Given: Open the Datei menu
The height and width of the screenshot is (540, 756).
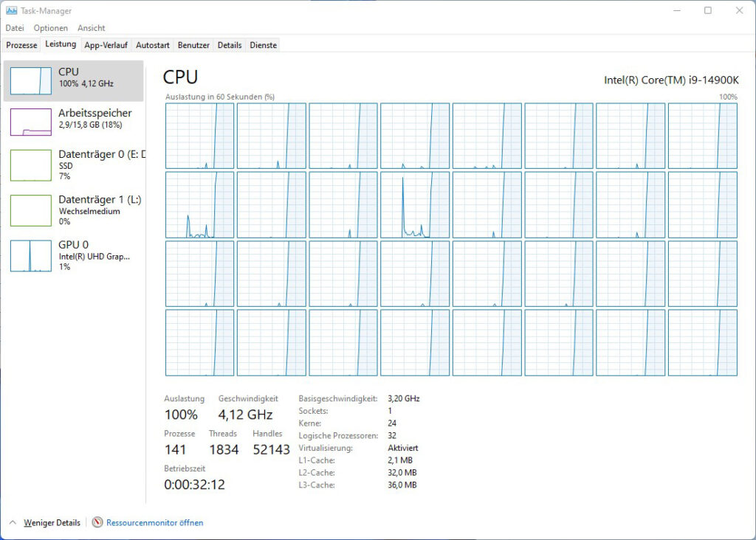Looking at the screenshot, I should tap(15, 27).
